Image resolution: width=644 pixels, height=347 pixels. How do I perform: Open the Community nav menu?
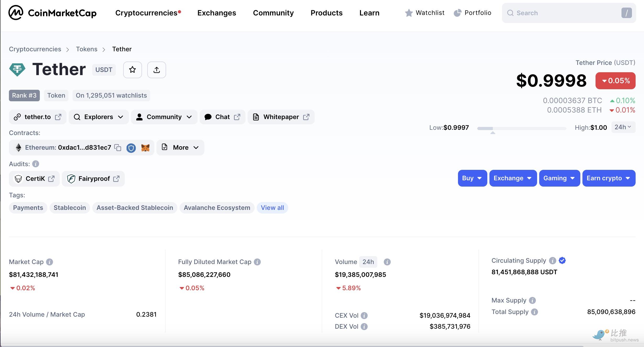[273, 13]
